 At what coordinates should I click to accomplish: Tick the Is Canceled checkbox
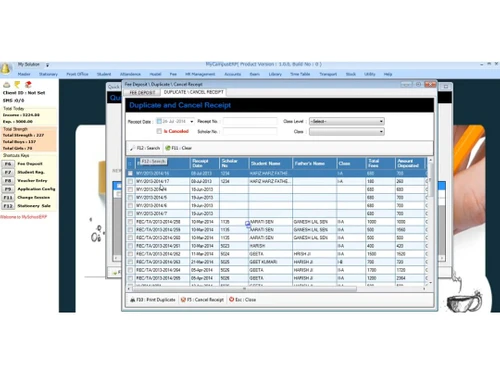pyautogui.click(x=159, y=131)
